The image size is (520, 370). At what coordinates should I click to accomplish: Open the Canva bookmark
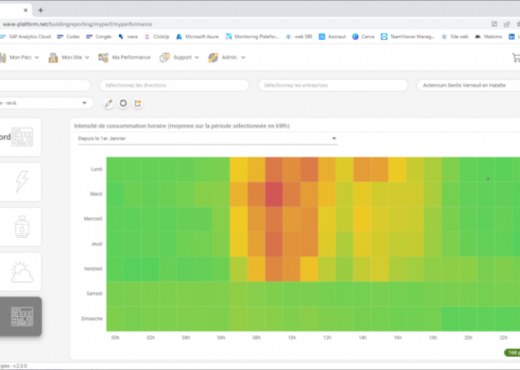363,37
